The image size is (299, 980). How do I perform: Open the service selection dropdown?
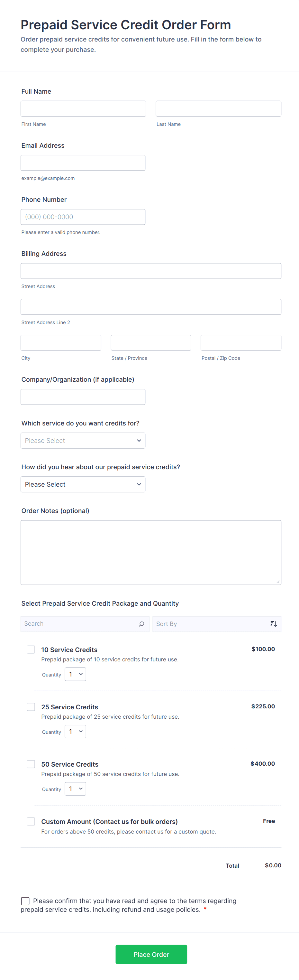[83, 441]
